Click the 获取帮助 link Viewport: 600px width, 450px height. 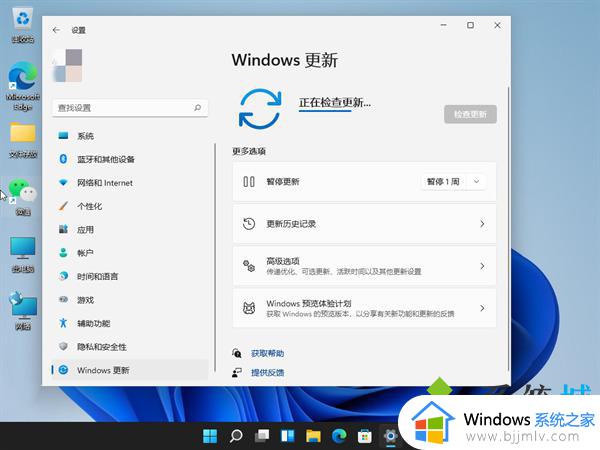[267, 353]
